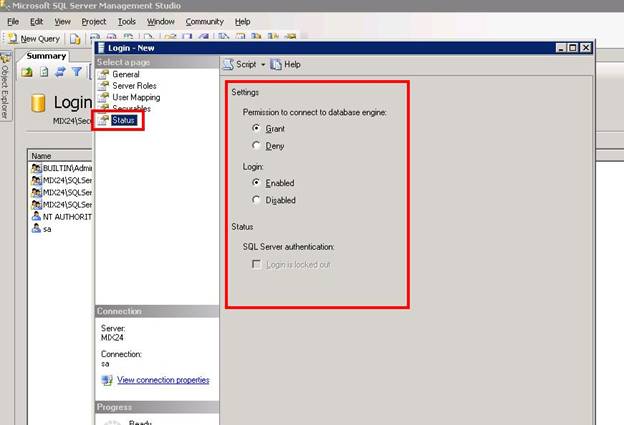Click the Login heading in Summary pane

click(x=73, y=103)
